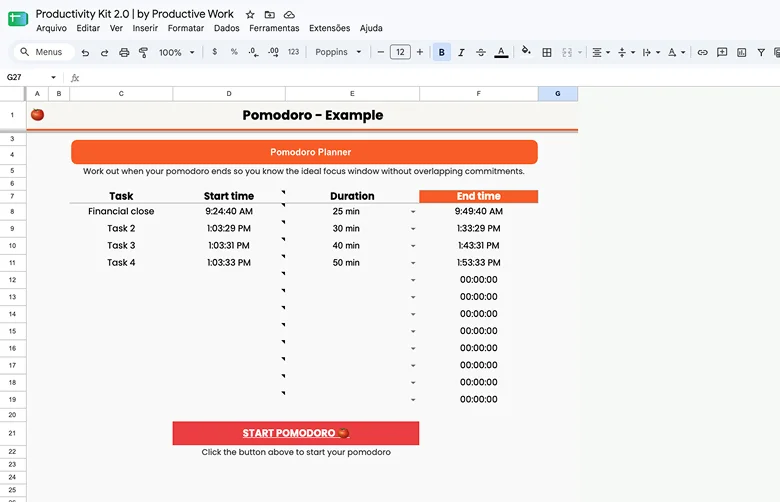Open borders tool
The height and width of the screenshot is (502, 780).
pyautogui.click(x=547, y=52)
